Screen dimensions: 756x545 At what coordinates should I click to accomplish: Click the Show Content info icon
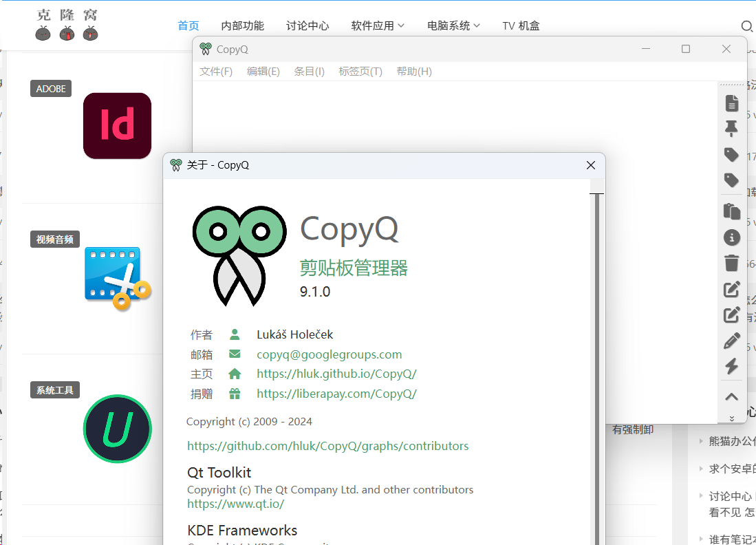(731, 238)
